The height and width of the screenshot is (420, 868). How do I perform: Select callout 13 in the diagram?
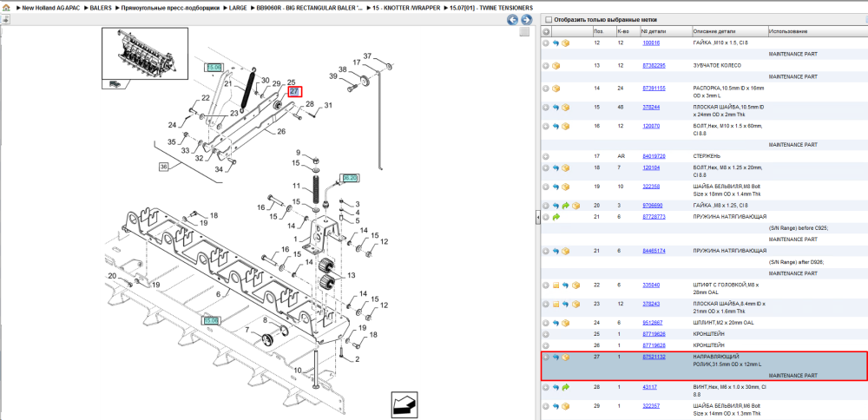point(351,275)
